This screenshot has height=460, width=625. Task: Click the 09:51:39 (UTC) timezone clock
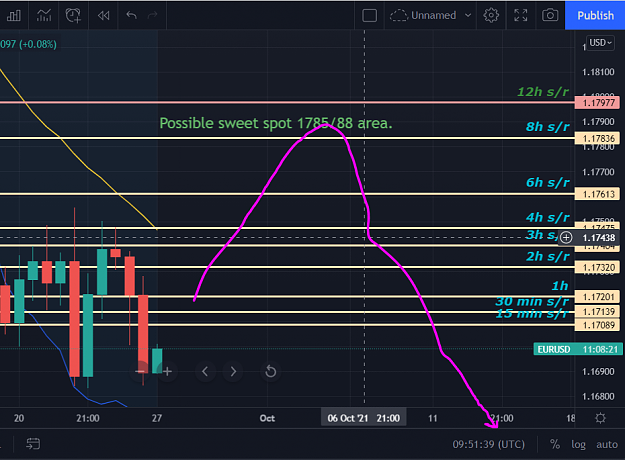pos(488,444)
